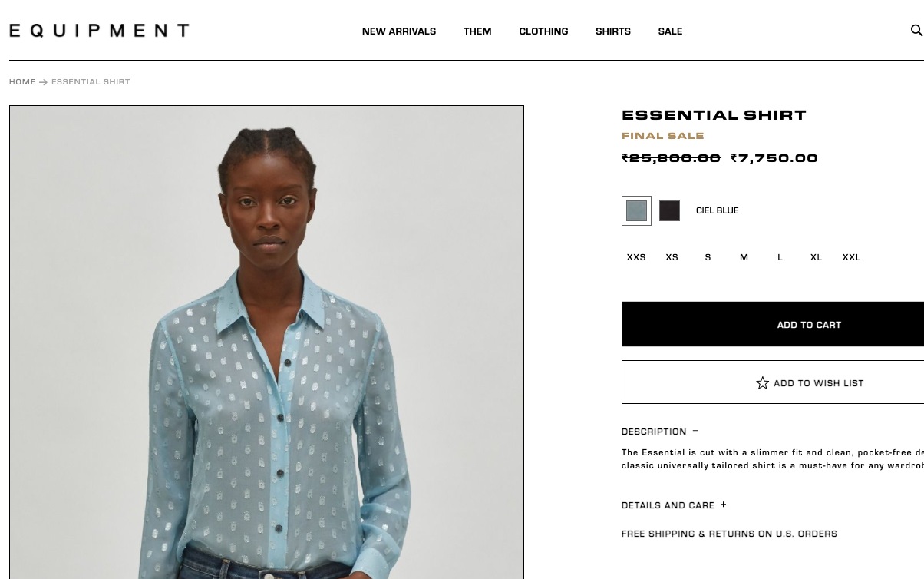Choose size M
Image resolution: width=924 pixels, height=579 pixels.
point(744,257)
